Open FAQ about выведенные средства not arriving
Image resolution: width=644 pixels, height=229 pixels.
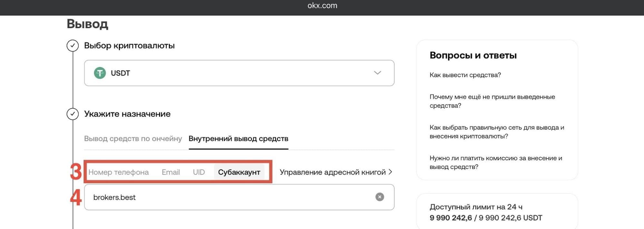click(492, 101)
